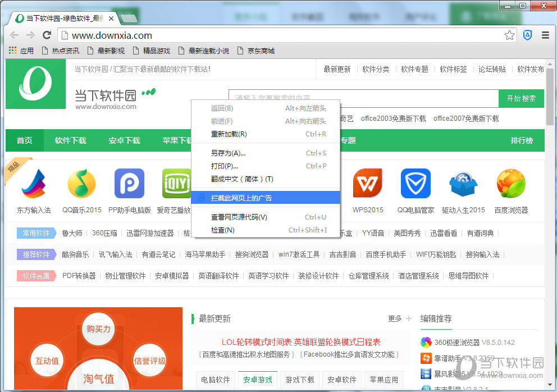Open the 排行榜 navigation tab

(x=522, y=140)
